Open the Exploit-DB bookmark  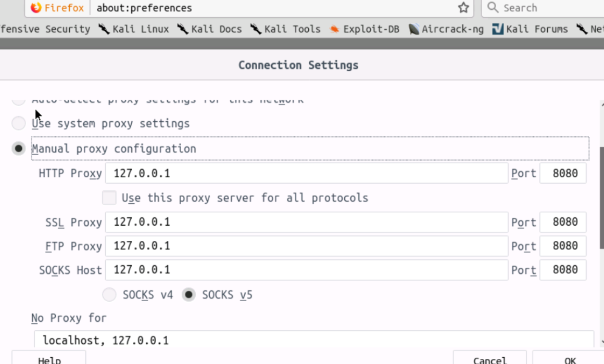pos(364,29)
